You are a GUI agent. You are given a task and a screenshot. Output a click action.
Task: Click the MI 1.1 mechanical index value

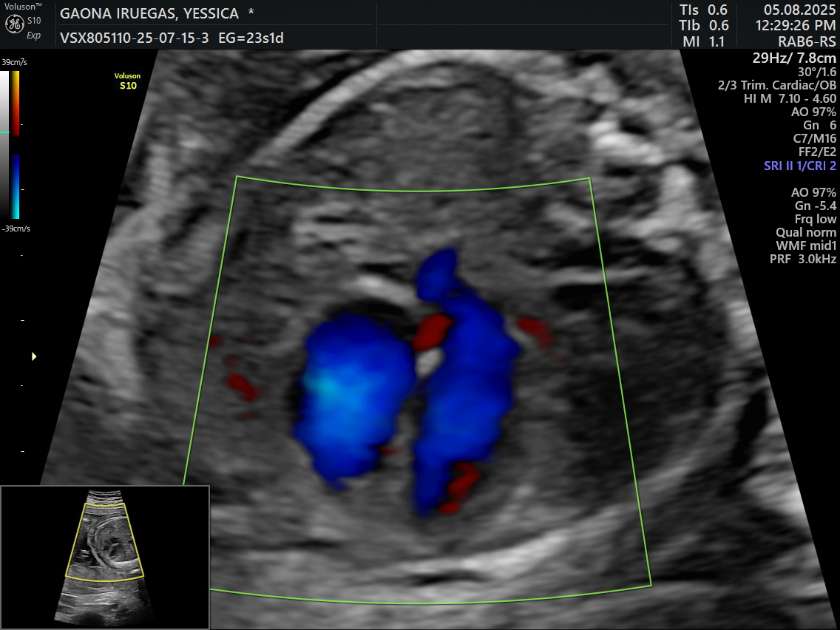pos(703,41)
